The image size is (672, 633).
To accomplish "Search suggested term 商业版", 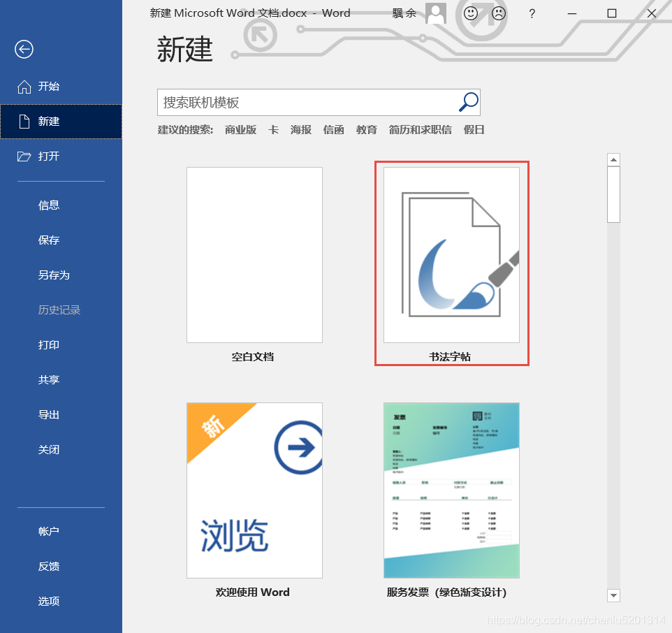I will (x=240, y=130).
